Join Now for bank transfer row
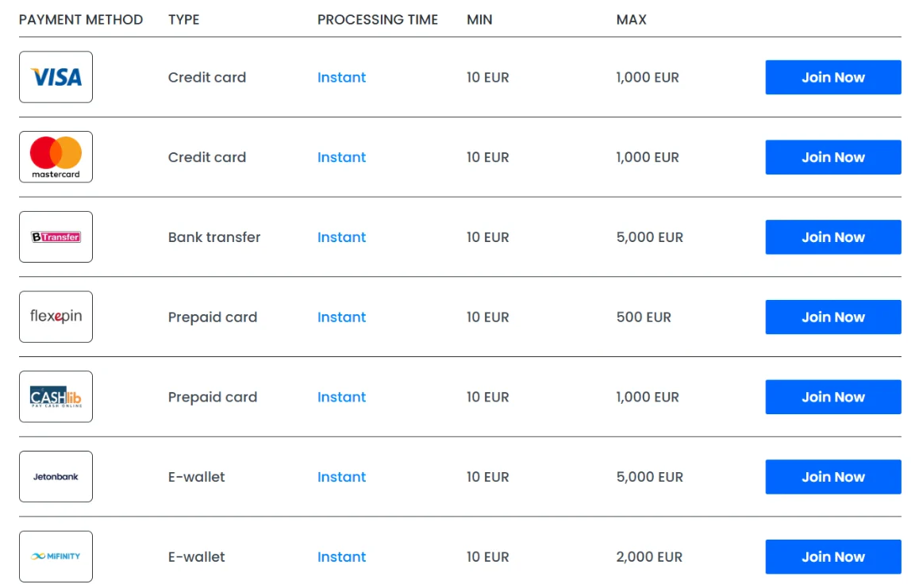 pyautogui.click(x=832, y=236)
